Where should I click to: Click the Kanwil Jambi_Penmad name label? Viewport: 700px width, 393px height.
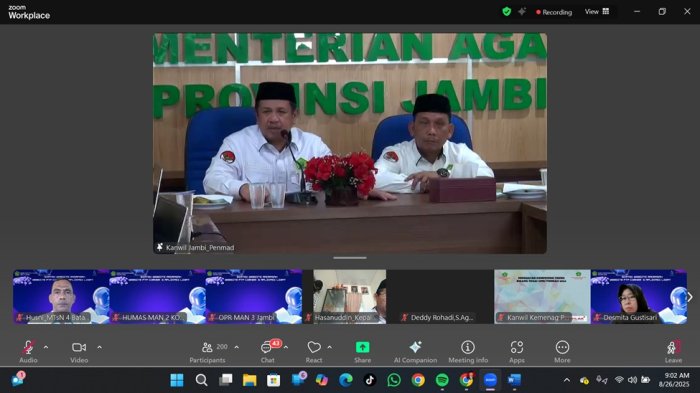click(200, 247)
